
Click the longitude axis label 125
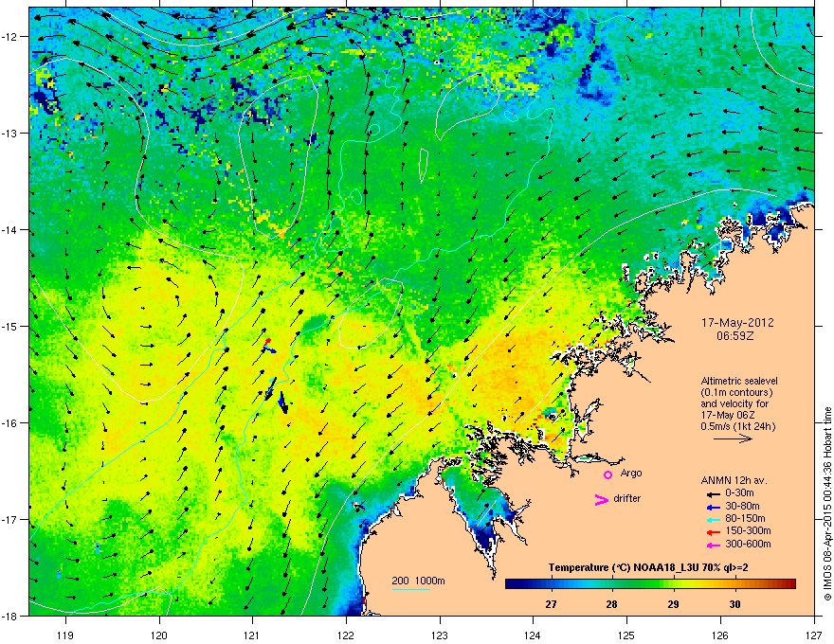[x=626, y=635]
